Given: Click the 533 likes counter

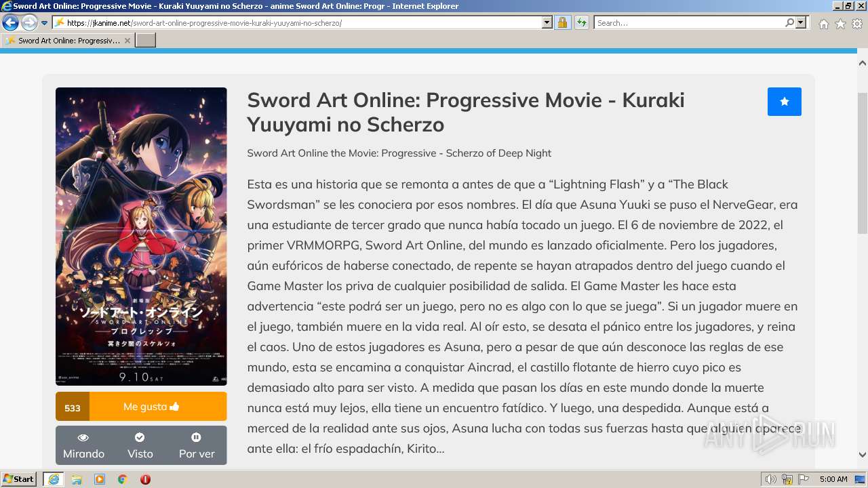Looking at the screenshot, I should tap(73, 407).
